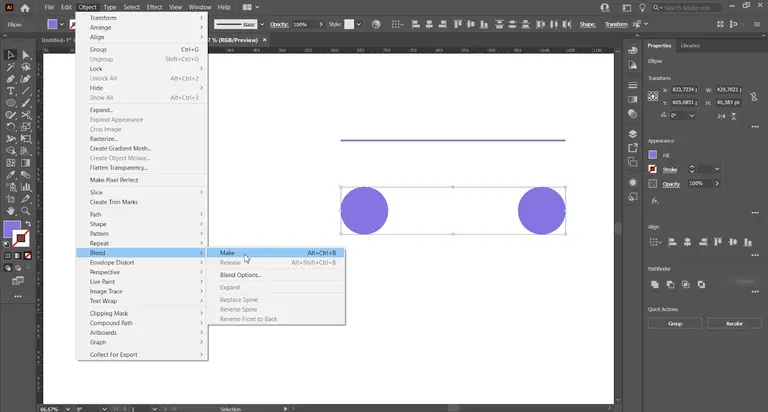Select the Type tool

(x=10, y=91)
